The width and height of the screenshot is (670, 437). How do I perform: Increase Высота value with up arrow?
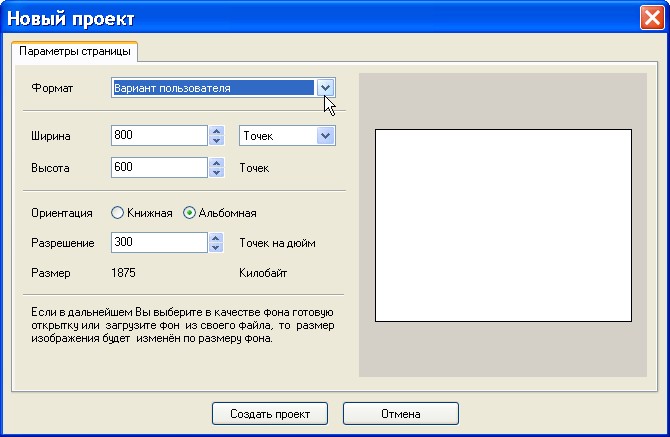(x=217, y=163)
